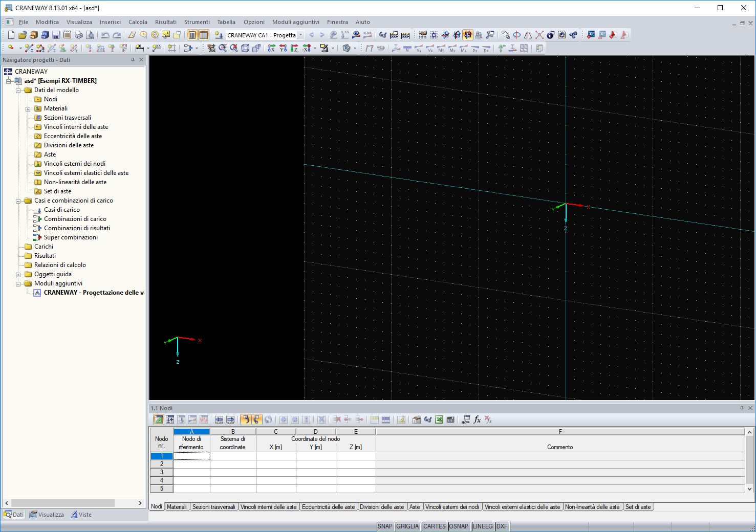Image resolution: width=756 pixels, height=532 pixels.
Task: Click the Excel export icon in table toolbar
Action: pos(439,419)
